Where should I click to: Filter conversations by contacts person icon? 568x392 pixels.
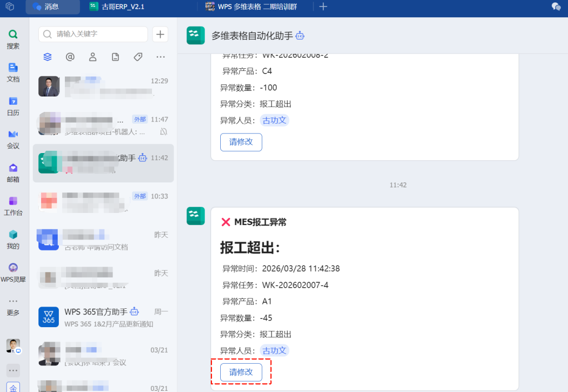(x=93, y=57)
